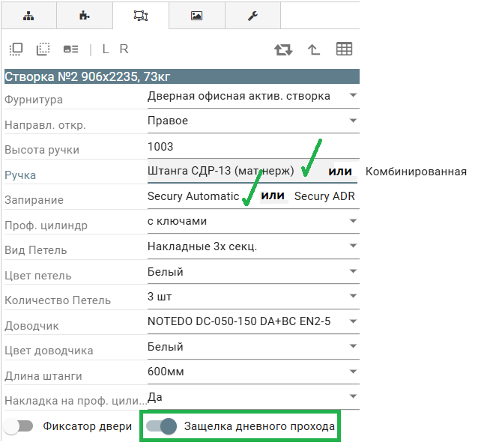The width and height of the screenshot is (481, 448).
Task: Select the L left option
Action: tap(106, 49)
